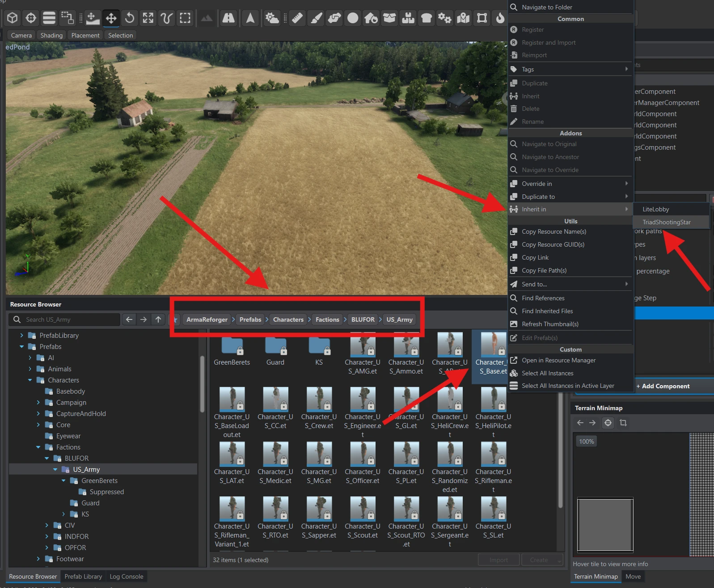The image size is (714, 588).
Task: Click the grouped selection boxes toolbar icon
Action: pyautogui.click(x=68, y=18)
